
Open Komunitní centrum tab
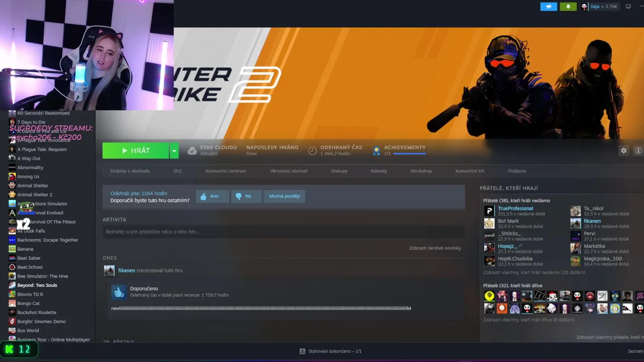point(226,171)
